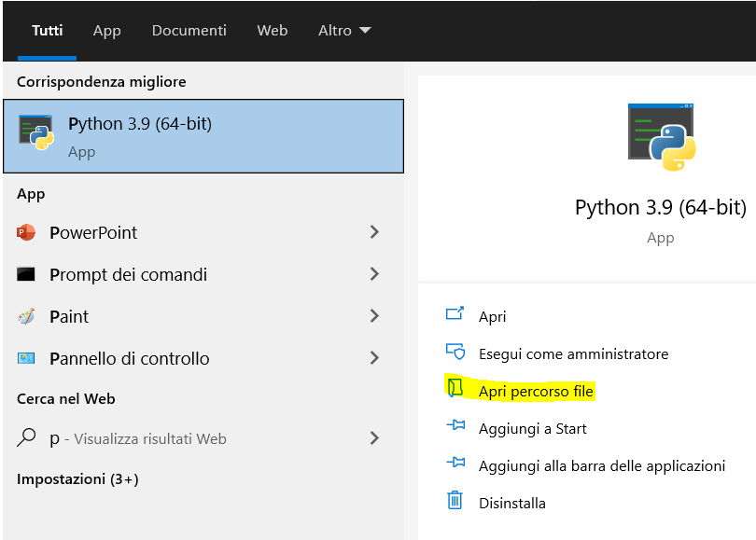Screen dimensions: 756x540
Task: Switch to the Documenti tab
Action: tap(189, 30)
